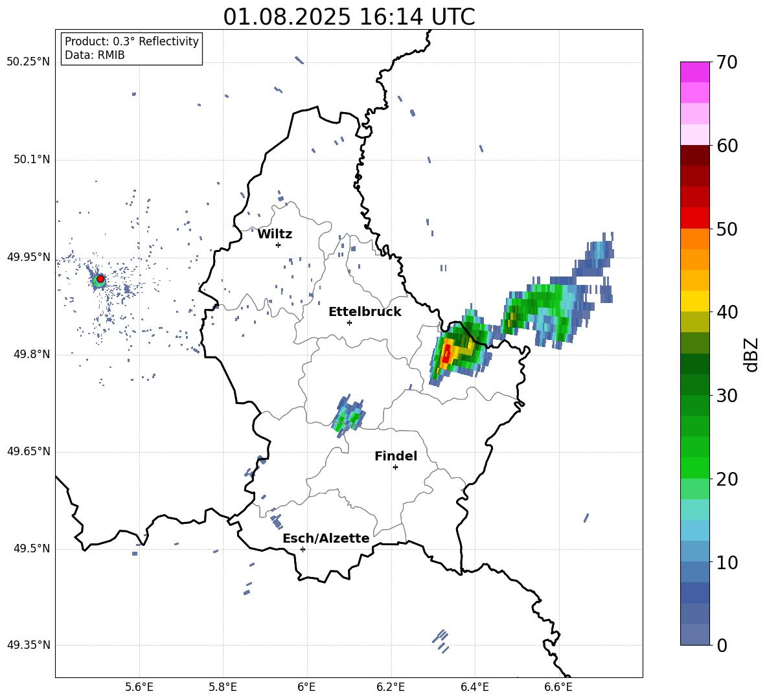This screenshot has height=700, width=767.
Task: Click the longitude label '6.2°E'
Action: tap(391, 687)
